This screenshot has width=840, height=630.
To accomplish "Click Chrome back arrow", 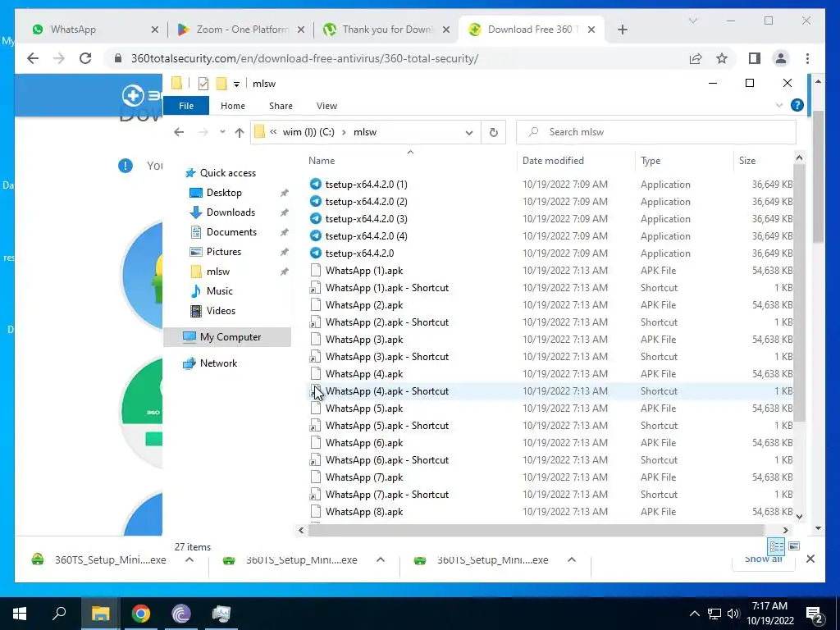I will [x=33, y=58].
